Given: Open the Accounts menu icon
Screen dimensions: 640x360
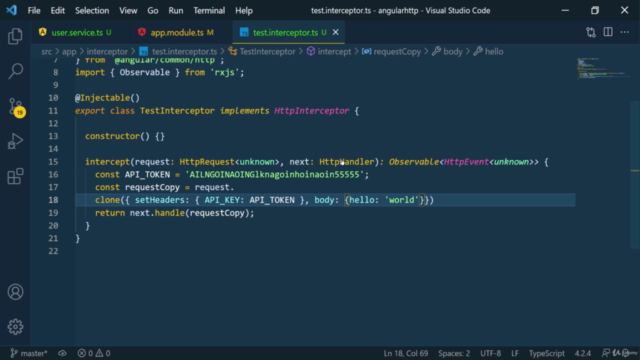Looking at the screenshot, I should (16, 292).
